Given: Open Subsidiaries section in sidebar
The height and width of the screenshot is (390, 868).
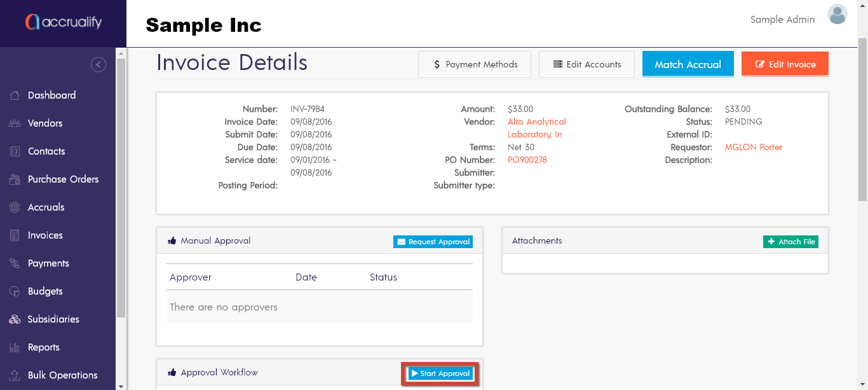Looking at the screenshot, I should [x=53, y=319].
